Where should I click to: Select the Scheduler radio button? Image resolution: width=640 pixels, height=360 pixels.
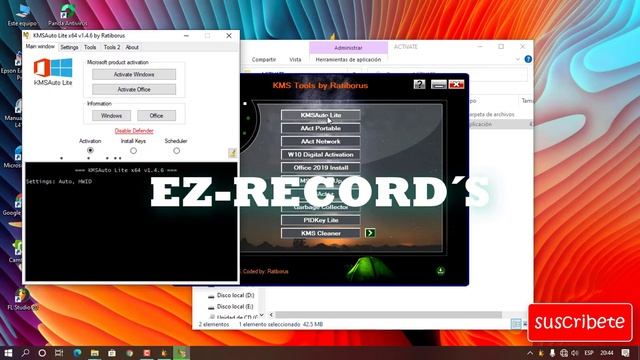click(x=176, y=151)
